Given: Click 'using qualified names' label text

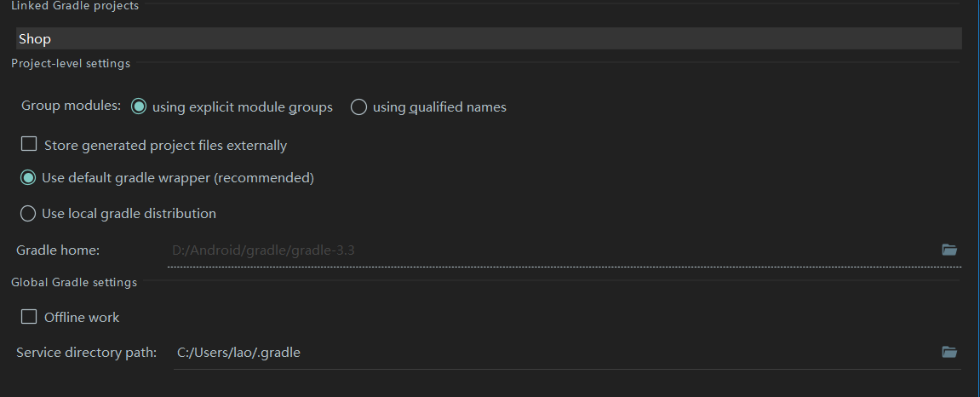Looking at the screenshot, I should click(439, 107).
